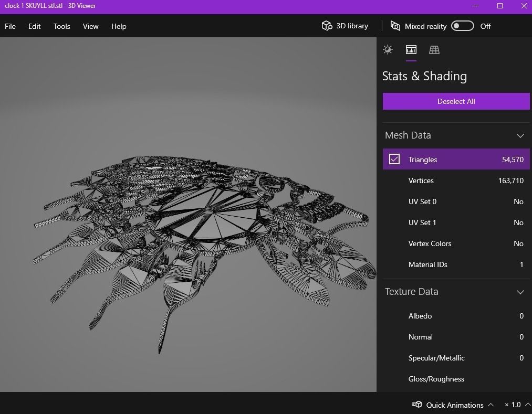Image resolution: width=532 pixels, height=414 pixels.
Task: Turn on the Mixed reality toggle
Action: pyautogui.click(x=462, y=25)
